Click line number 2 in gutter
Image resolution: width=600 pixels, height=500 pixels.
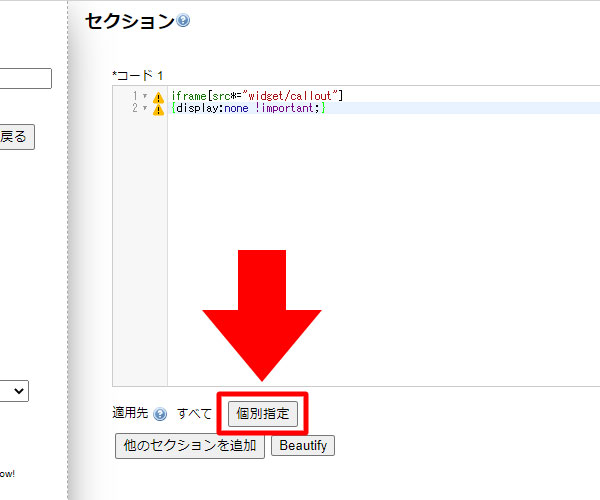[x=135, y=108]
